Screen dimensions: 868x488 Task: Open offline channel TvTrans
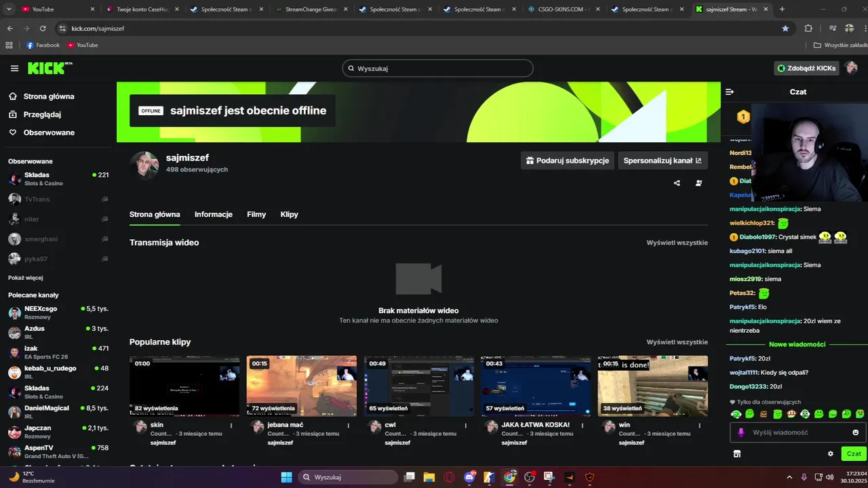click(x=58, y=199)
